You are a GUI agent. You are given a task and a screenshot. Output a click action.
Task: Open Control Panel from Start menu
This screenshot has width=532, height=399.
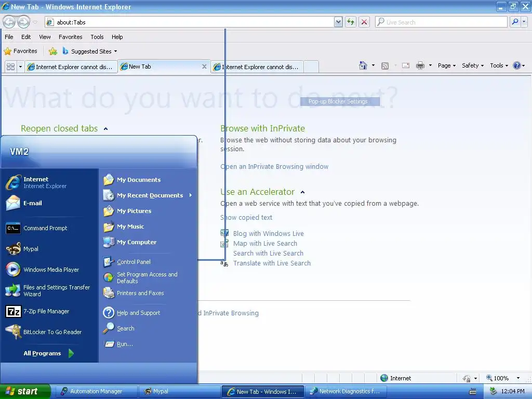point(148,262)
